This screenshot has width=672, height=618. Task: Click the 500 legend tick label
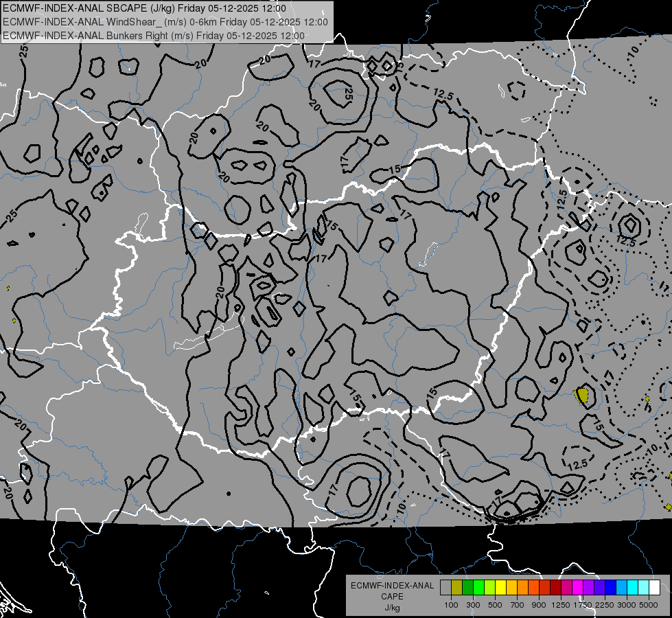(x=495, y=605)
